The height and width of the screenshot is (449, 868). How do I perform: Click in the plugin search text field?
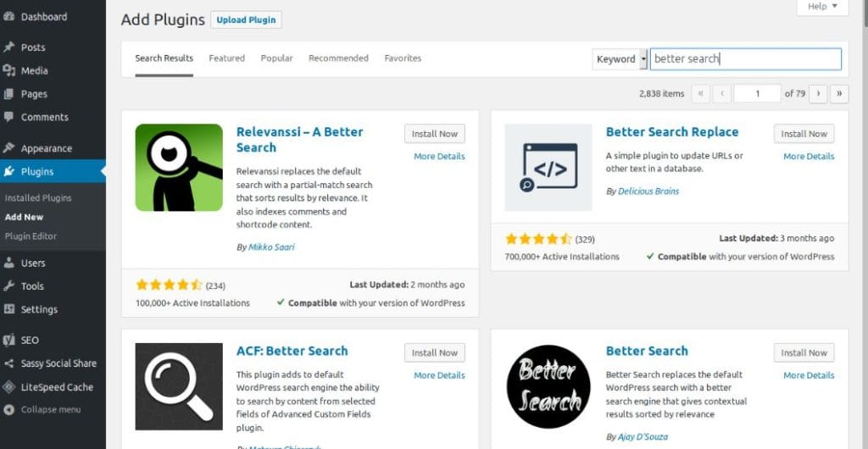point(745,59)
